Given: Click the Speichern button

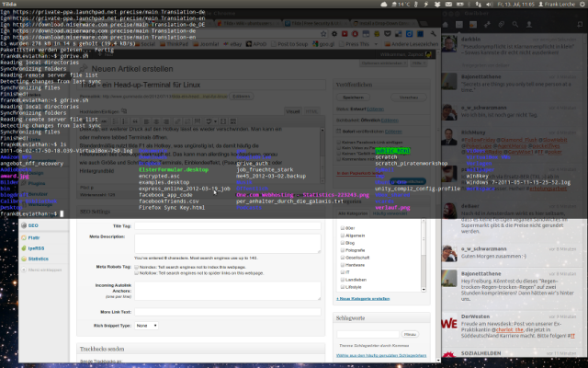Looking at the screenshot, I should click(x=353, y=98).
